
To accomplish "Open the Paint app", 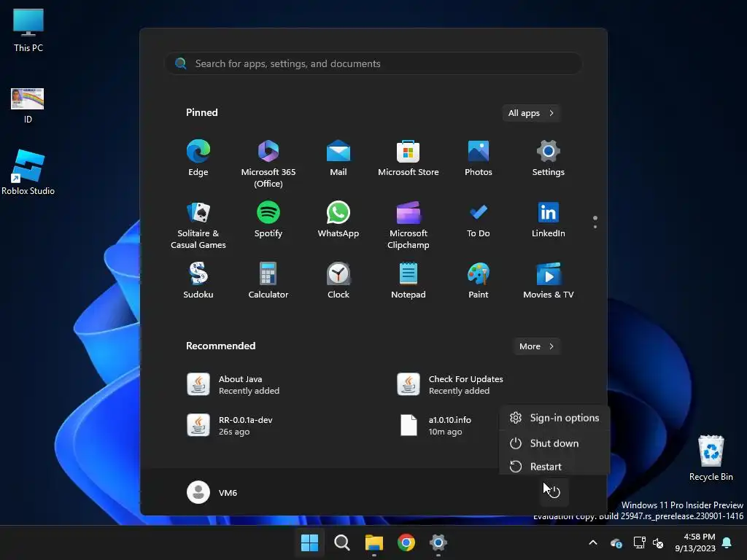I will coord(479,281).
